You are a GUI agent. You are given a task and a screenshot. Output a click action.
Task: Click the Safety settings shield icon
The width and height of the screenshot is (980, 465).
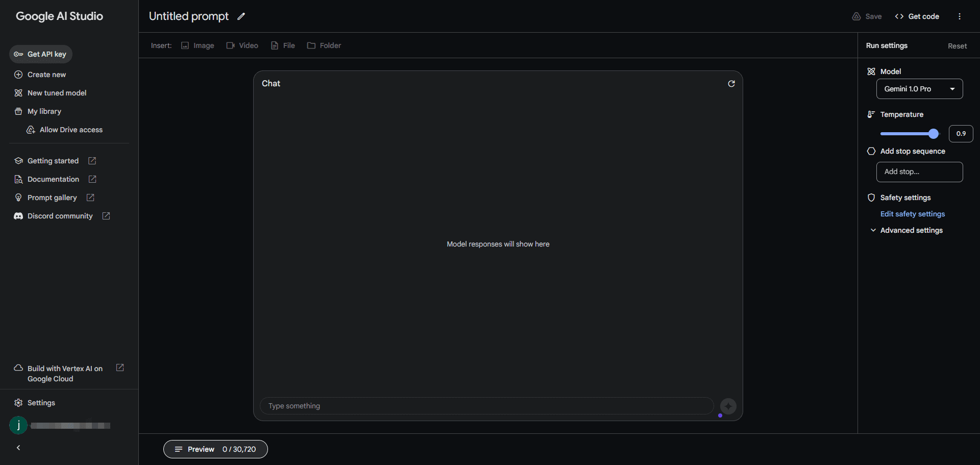(x=871, y=198)
